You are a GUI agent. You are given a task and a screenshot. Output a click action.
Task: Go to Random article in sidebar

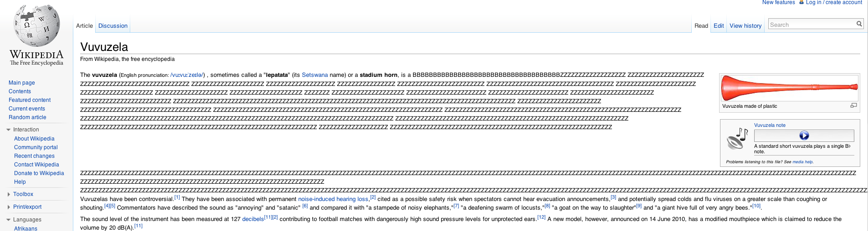27,117
